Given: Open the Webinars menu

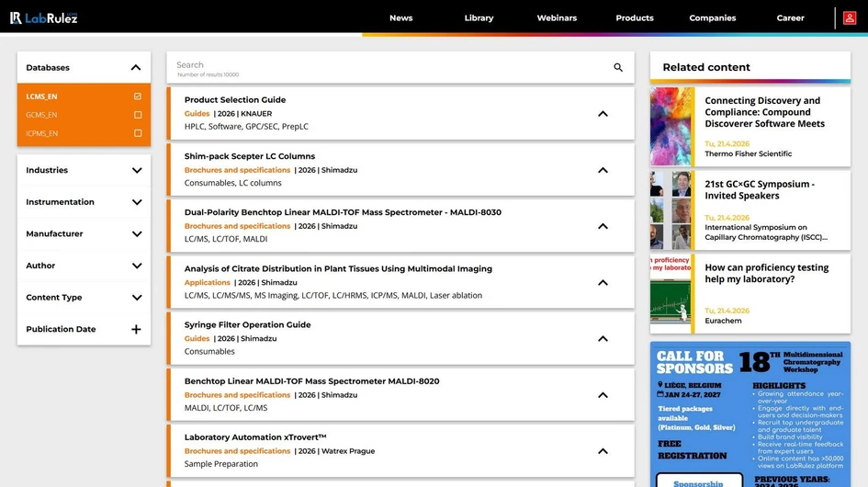Looking at the screenshot, I should [x=557, y=18].
